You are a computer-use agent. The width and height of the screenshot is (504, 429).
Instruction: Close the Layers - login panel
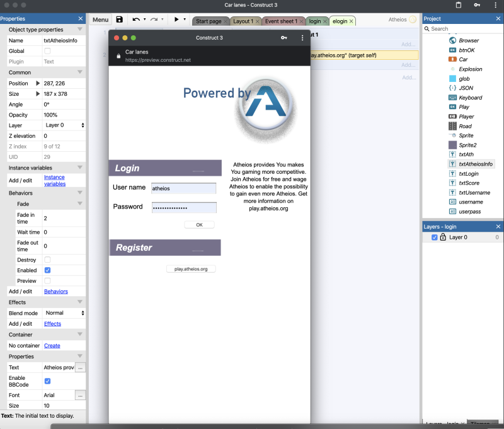click(x=498, y=227)
